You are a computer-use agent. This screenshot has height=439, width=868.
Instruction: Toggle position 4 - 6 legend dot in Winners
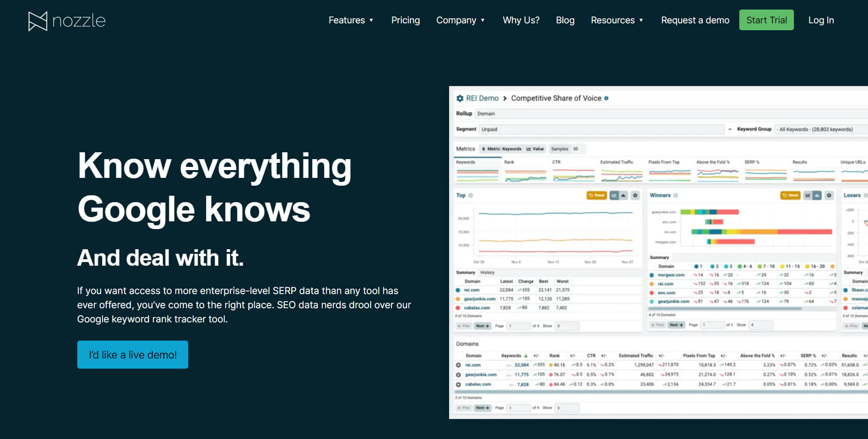point(740,266)
